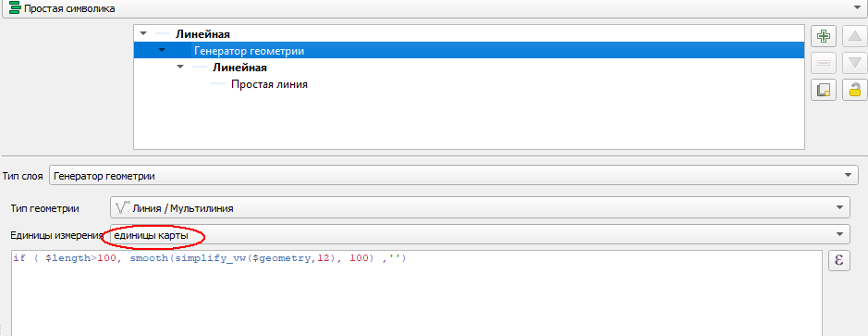Screen dimensions: 868x336
Task: Click the Единицы измерения label
Action: (57, 235)
